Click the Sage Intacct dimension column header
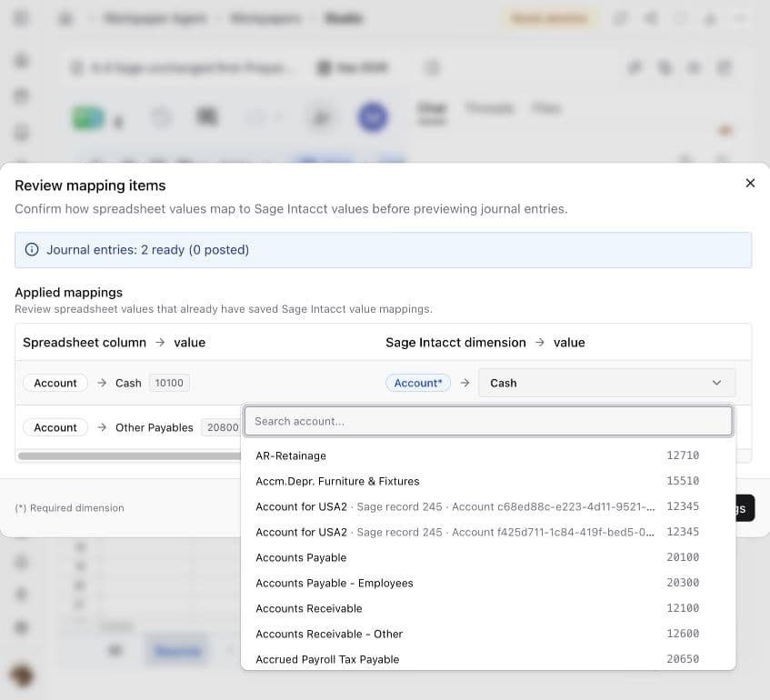770x700 pixels. 455,343
